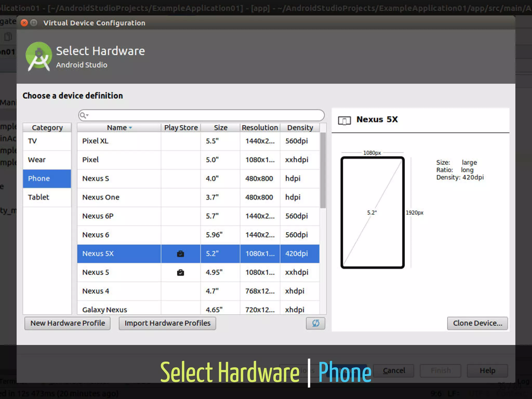This screenshot has width=532, height=399.
Task: Click the Play Store icon in Nexus 5X row
Action: 181,254
